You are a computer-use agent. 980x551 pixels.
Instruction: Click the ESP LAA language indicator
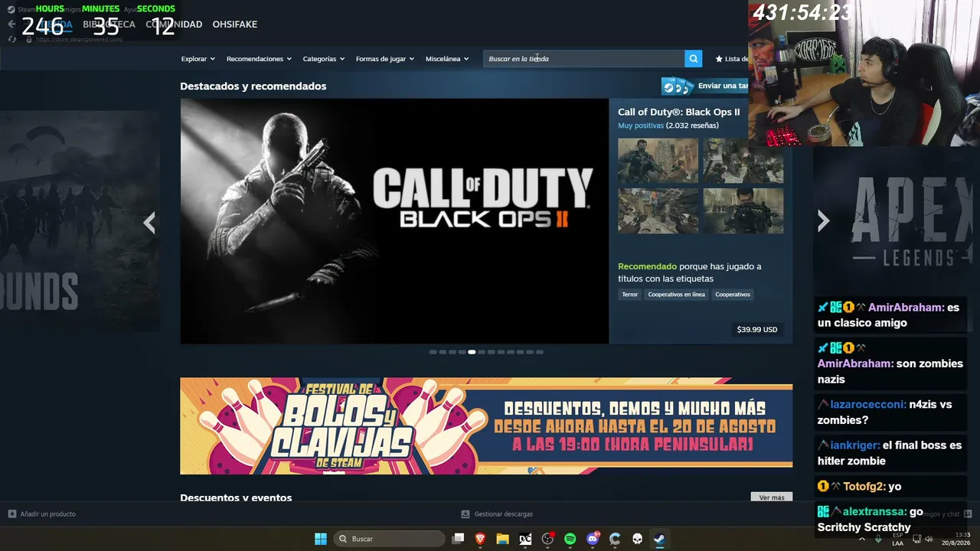click(x=898, y=539)
